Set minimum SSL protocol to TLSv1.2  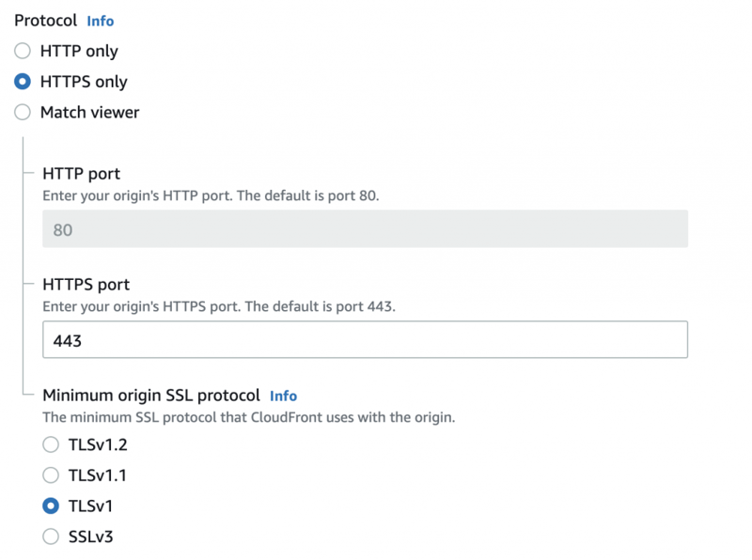tap(52, 445)
